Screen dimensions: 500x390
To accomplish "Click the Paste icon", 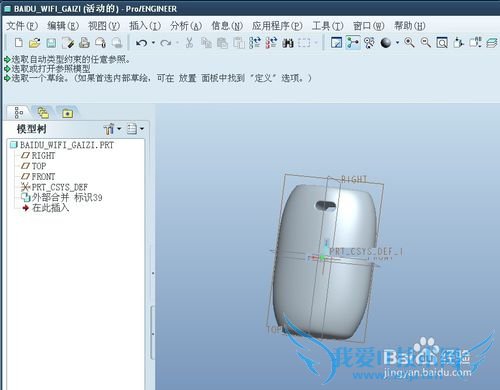I will click(222, 43).
